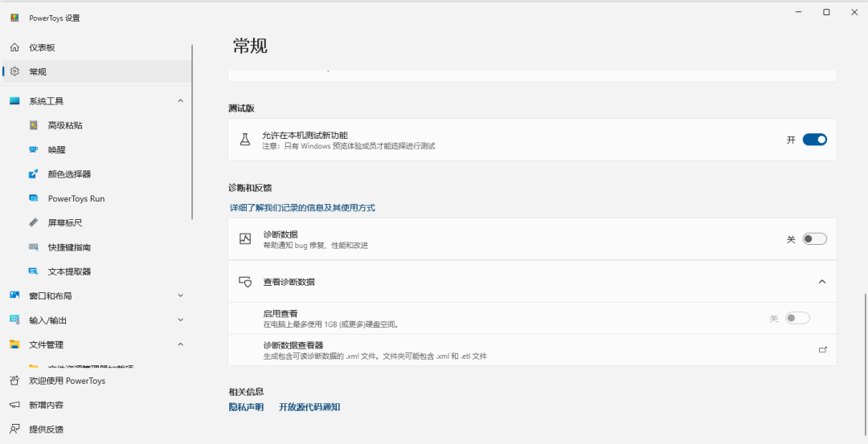
Task: Click the 诊断和反馈 section heading text
Action: [x=250, y=188]
